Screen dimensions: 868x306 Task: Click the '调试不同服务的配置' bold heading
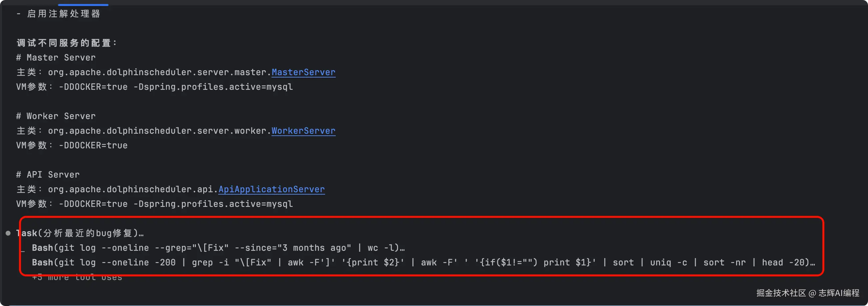coord(66,43)
